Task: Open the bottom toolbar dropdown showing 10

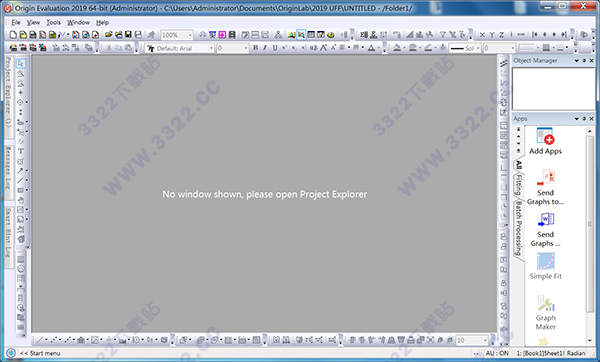Action: coord(485,340)
